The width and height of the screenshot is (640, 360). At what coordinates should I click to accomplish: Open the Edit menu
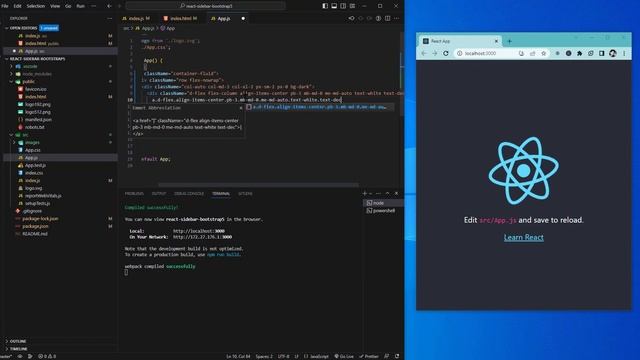tap(18, 6)
